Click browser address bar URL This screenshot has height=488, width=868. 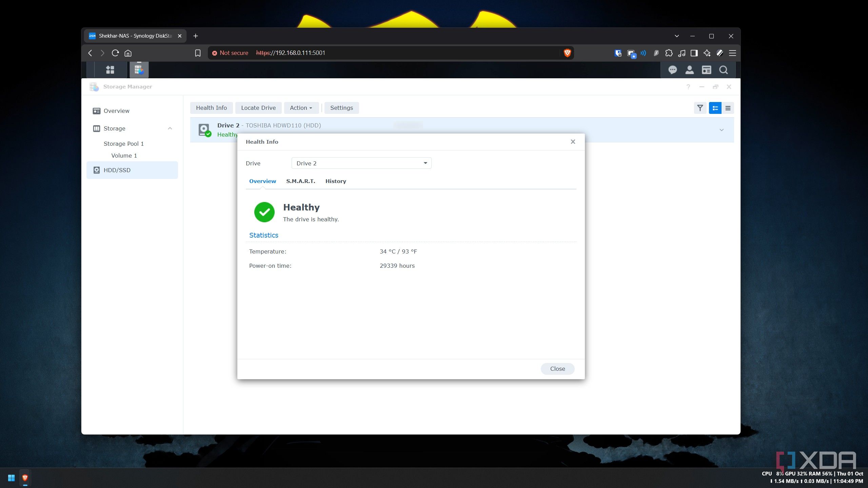point(291,53)
